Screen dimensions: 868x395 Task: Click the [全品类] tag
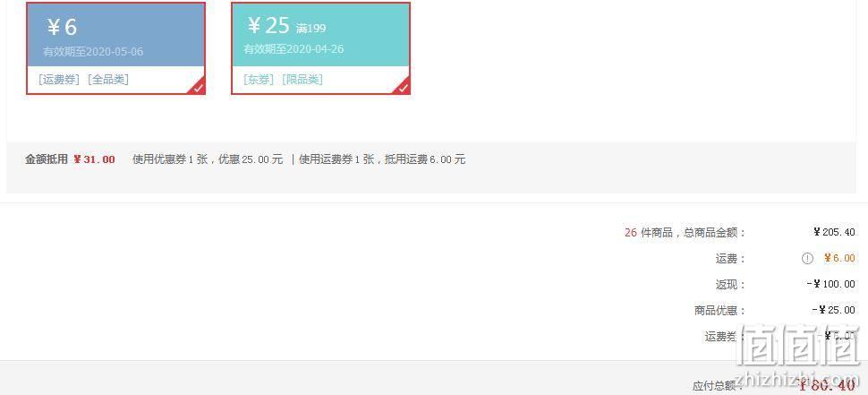pyautogui.click(x=108, y=79)
